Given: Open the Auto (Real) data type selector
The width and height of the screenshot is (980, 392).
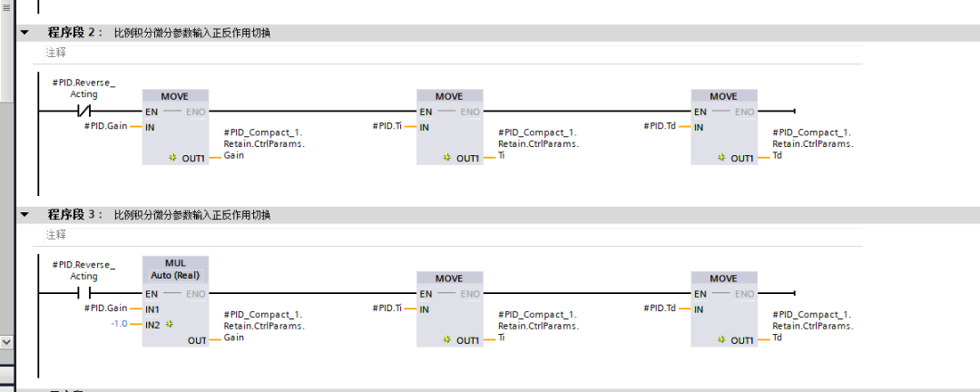Looking at the screenshot, I should pyautogui.click(x=176, y=275).
